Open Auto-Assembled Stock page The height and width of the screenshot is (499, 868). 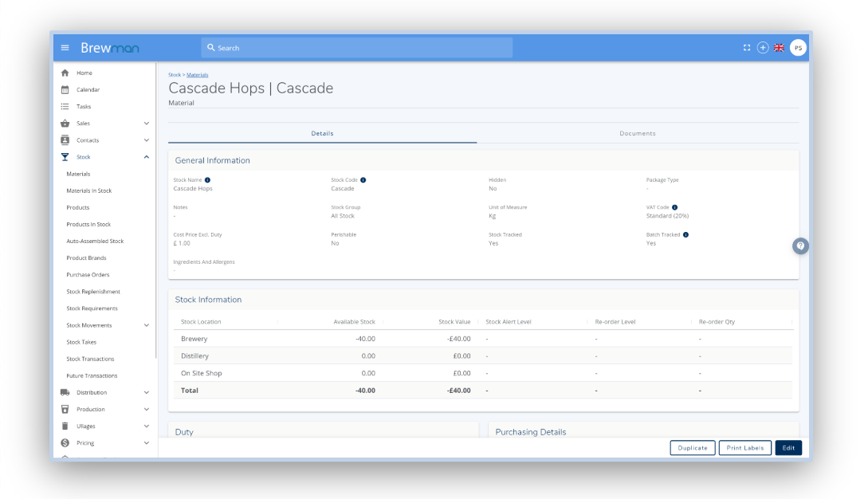[95, 241]
